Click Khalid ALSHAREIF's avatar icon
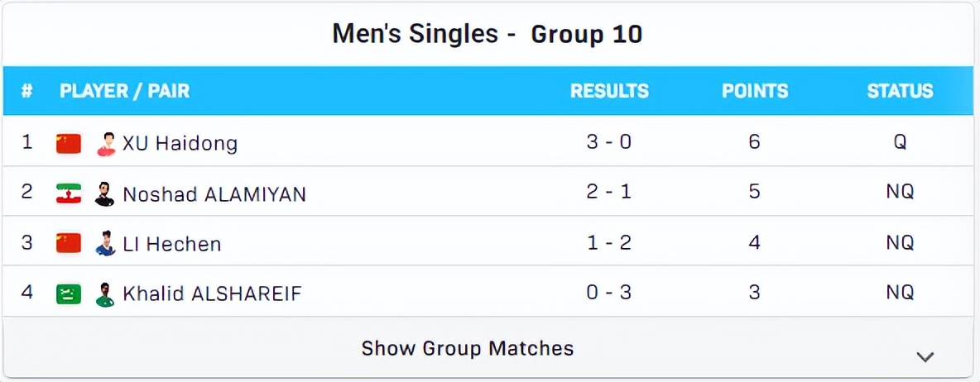This screenshot has width=980, height=382. (x=105, y=294)
